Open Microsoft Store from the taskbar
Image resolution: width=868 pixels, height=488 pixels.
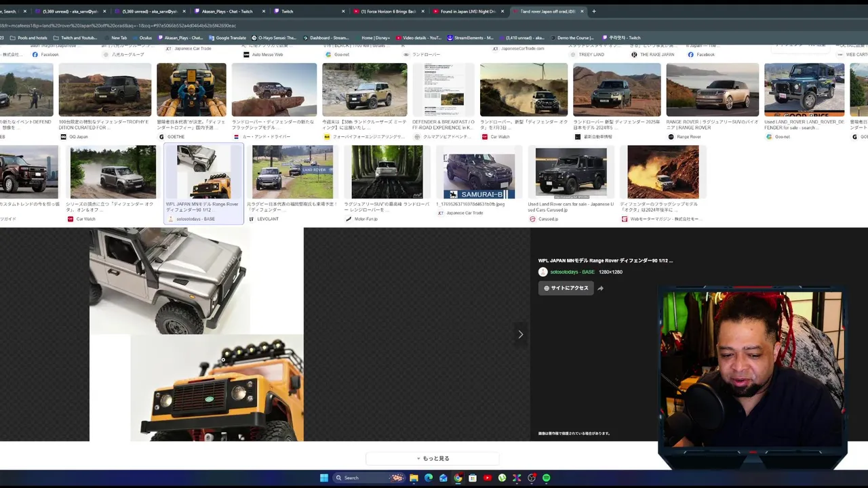[473, 478]
